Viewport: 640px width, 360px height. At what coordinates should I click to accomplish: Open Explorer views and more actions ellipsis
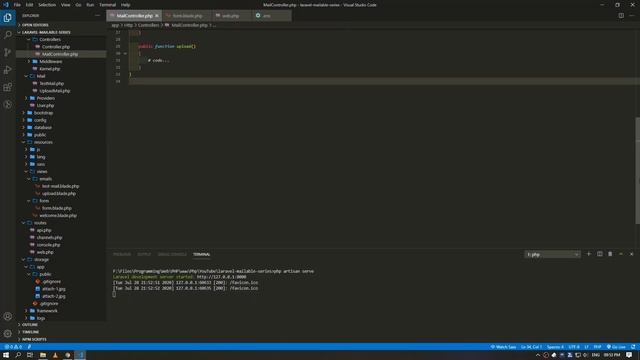97,16
